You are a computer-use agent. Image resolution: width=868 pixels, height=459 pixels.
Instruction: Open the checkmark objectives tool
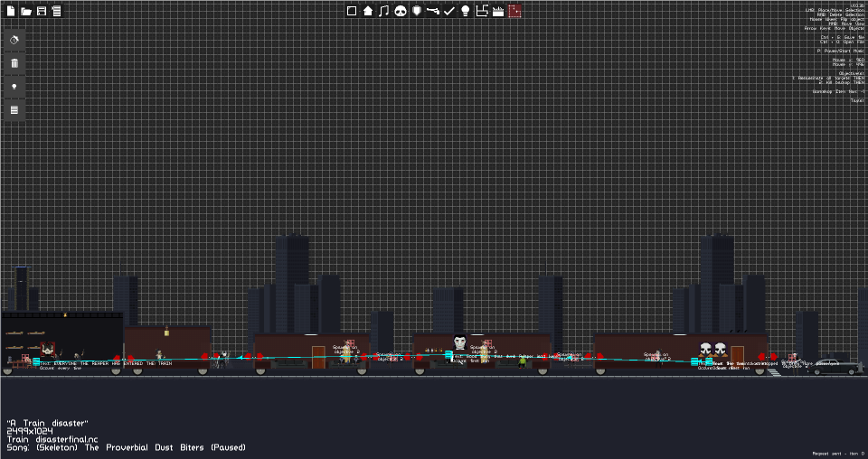(x=449, y=11)
